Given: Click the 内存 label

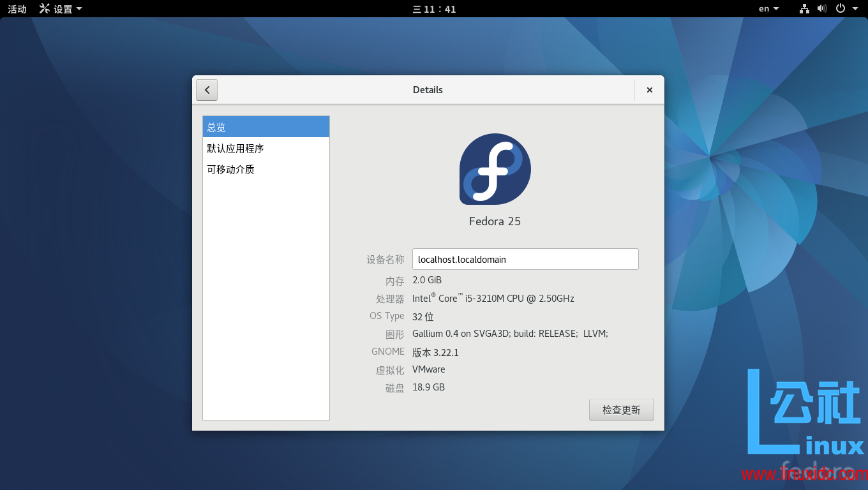Looking at the screenshot, I should [395, 281].
